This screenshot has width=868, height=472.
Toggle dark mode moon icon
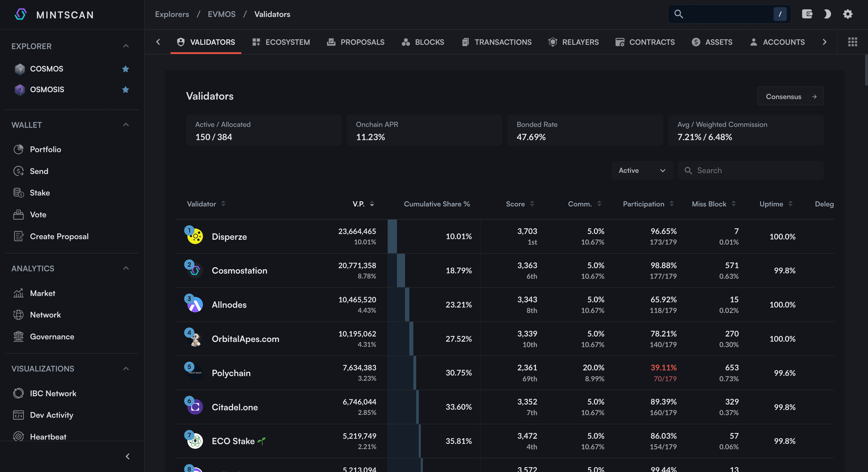827,14
